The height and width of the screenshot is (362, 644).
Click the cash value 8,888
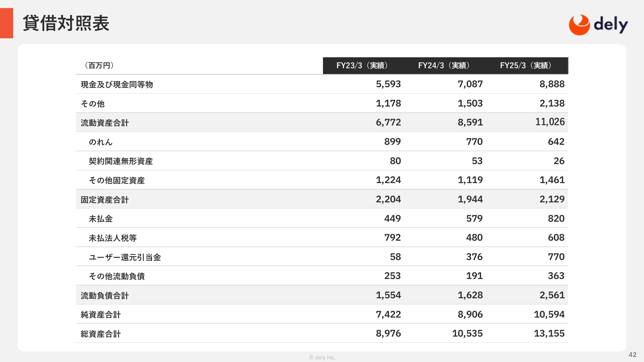click(552, 84)
